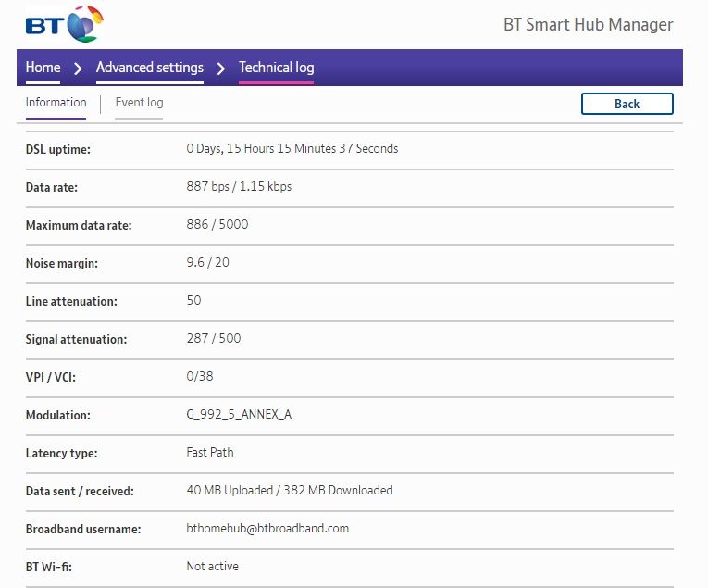Click the Noise margin label
Image resolution: width=708 pixels, height=588 pixels.
pos(61,263)
